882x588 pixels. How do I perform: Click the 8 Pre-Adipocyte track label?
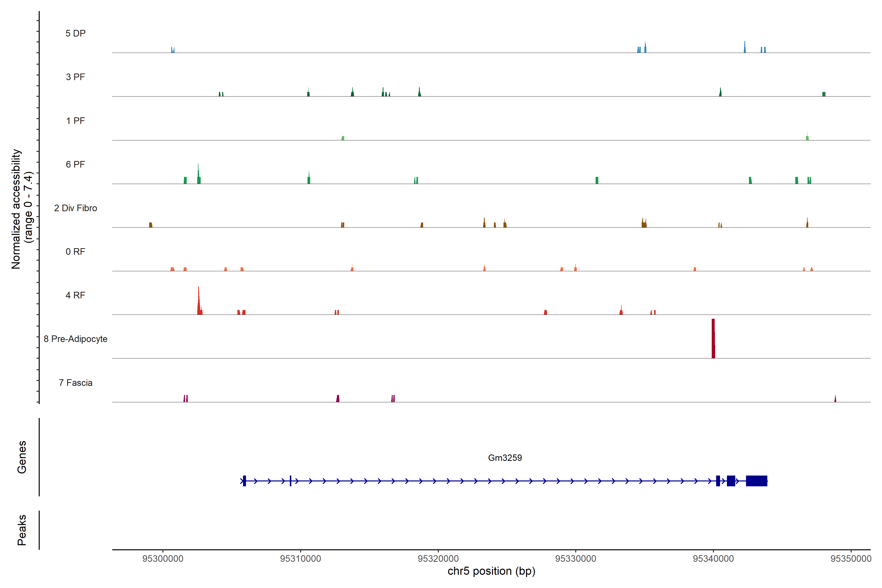(75, 339)
